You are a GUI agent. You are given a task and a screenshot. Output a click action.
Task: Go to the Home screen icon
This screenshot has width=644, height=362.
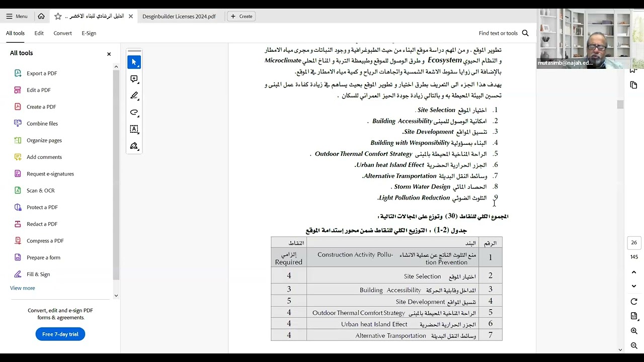(x=41, y=16)
